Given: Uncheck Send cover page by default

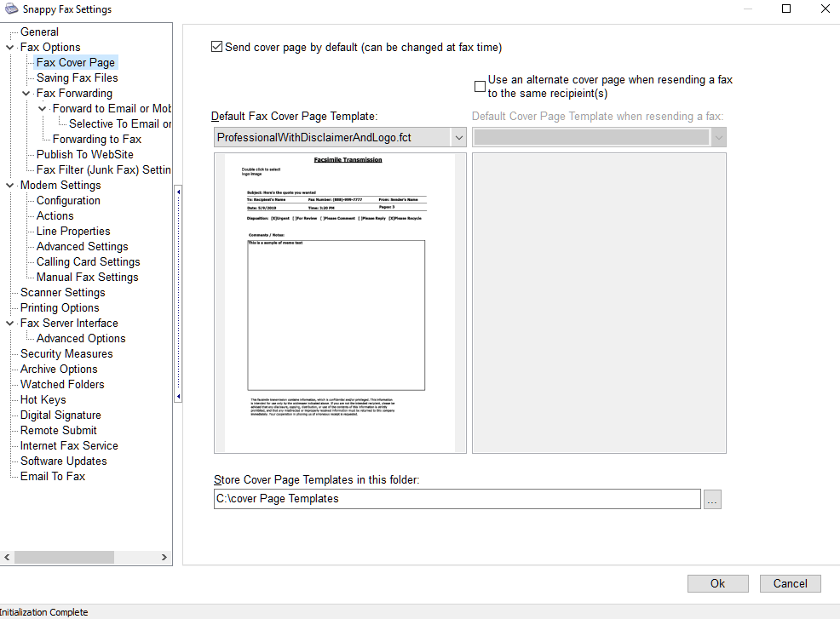Looking at the screenshot, I should (x=217, y=48).
